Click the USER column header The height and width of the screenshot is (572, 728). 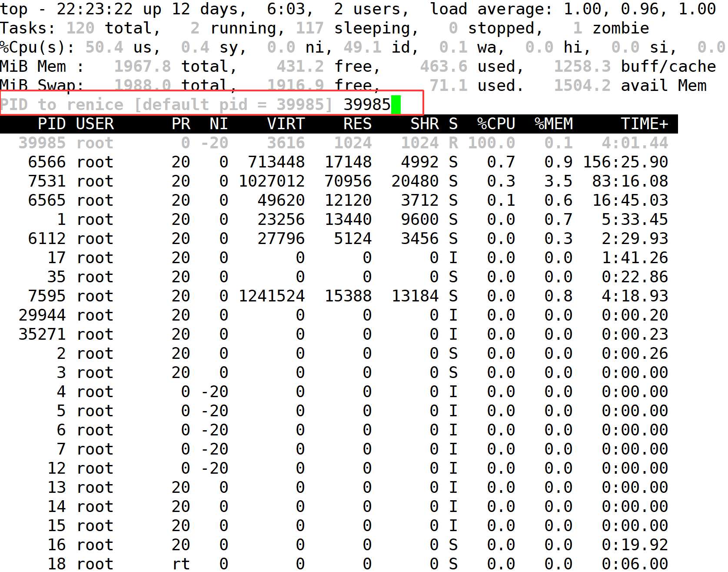tap(95, 124)
